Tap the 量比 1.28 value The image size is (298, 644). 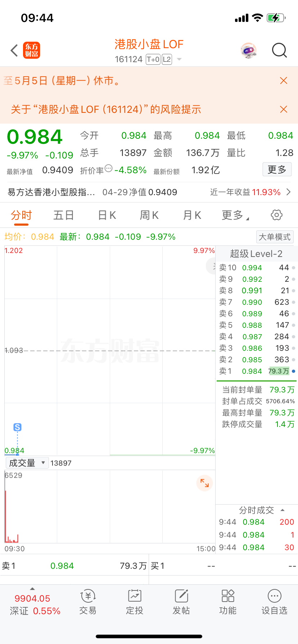pos(284,153)
